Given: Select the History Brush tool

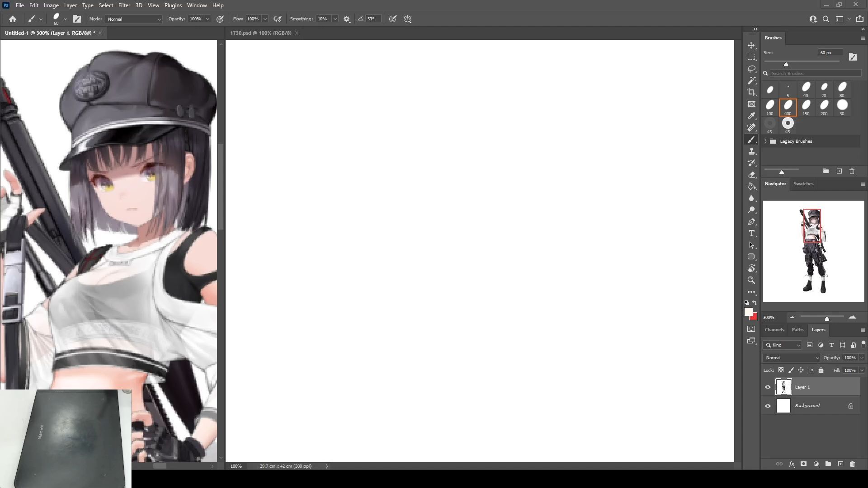Looking at the screenshot, I should point(751,163).
